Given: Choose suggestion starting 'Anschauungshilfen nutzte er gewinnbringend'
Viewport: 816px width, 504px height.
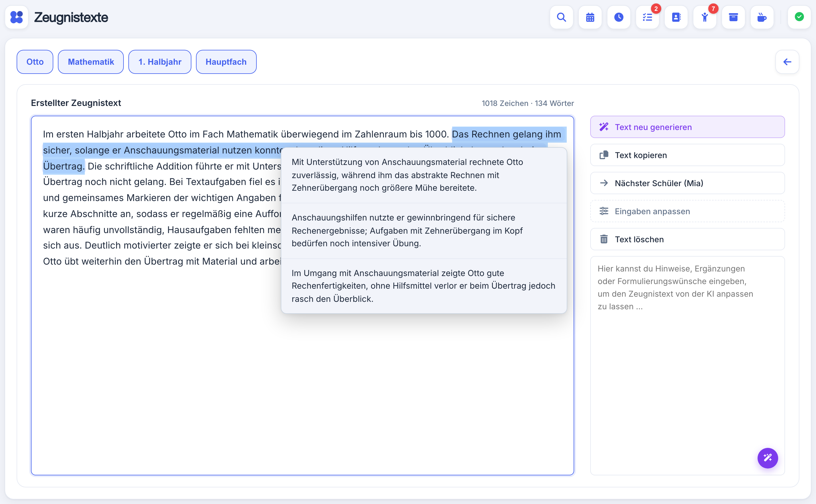Looking at the screenshot, I should pyautogui.click(x=424, y=231).
